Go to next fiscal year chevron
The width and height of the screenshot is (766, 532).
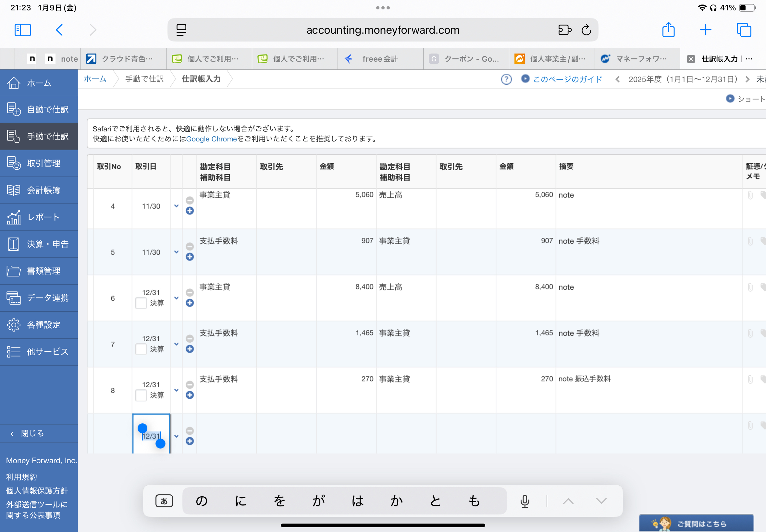click(x=747, y=79)
